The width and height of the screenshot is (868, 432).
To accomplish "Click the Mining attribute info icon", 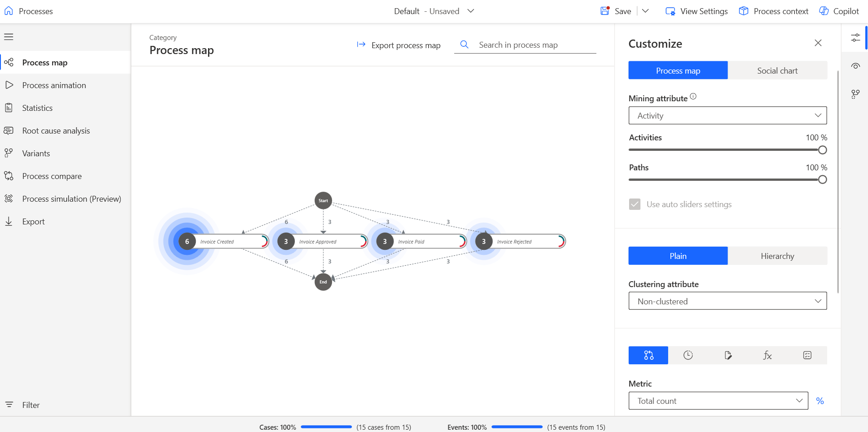I will pyautogui.click(x=693, y=96).
